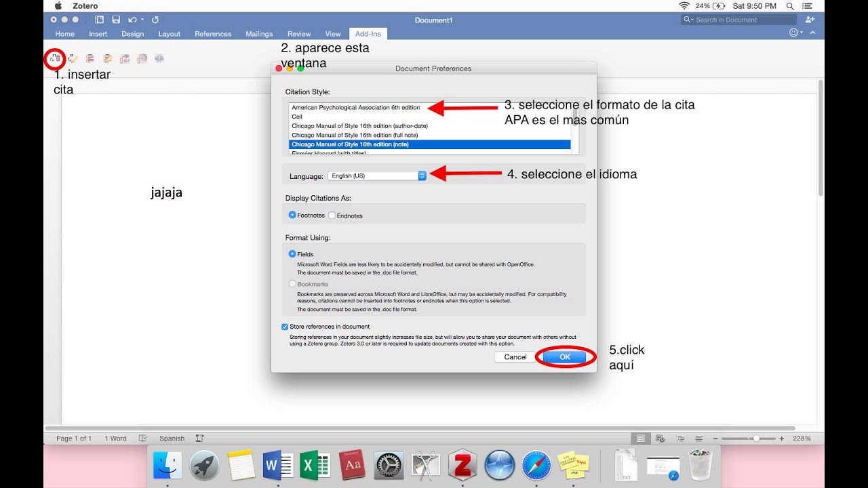Click the Wi-Fi icon in menu bar
The width and height of the screenshot is (868, 488).
click(x=684, y=6)
